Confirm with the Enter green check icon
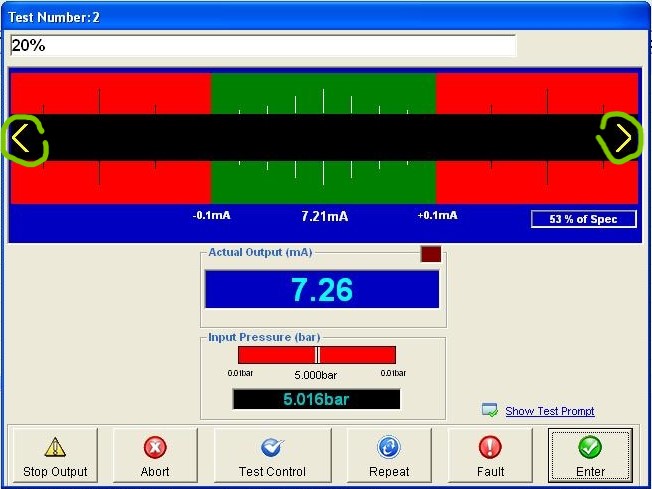Viewport: 652px width, 489px height. tap(590, 448)
